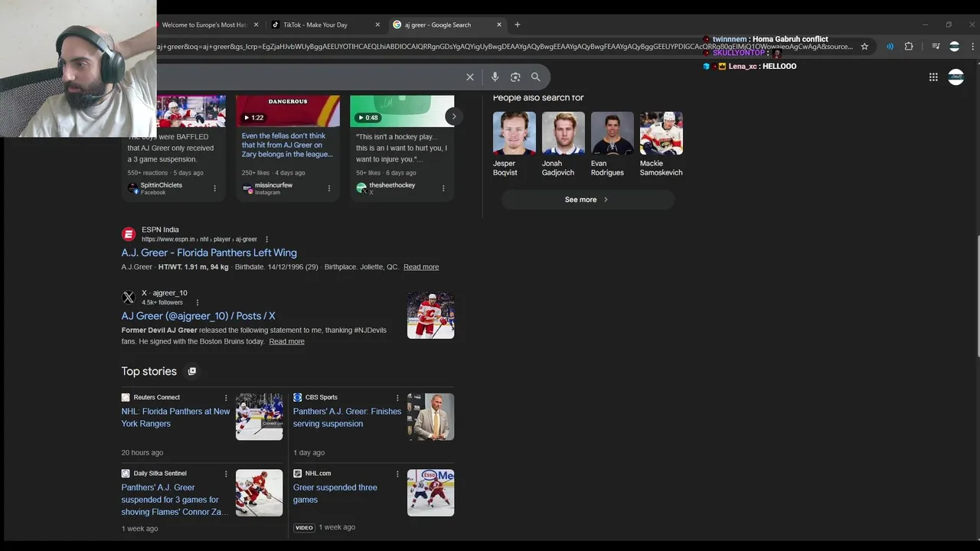Click the Chrome toolbar profile avatar

pyautogui.click(x=954, y=47)
